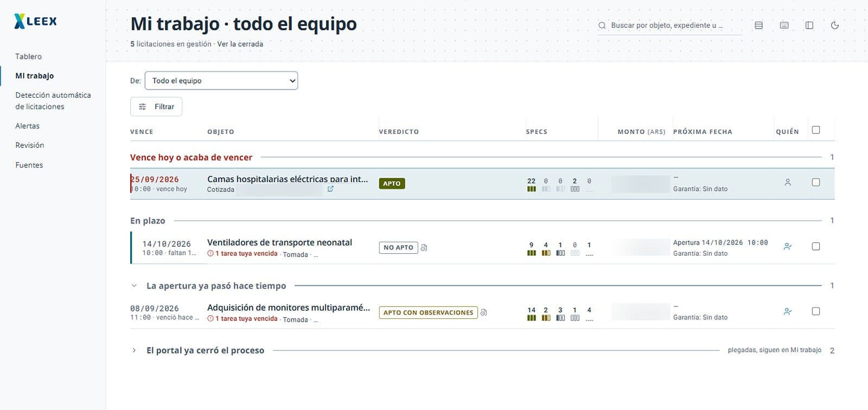Viewport: 868px width, 410px height.
Task: Open keyboard shortcuts icon
Action: click(x=784, y=25)
